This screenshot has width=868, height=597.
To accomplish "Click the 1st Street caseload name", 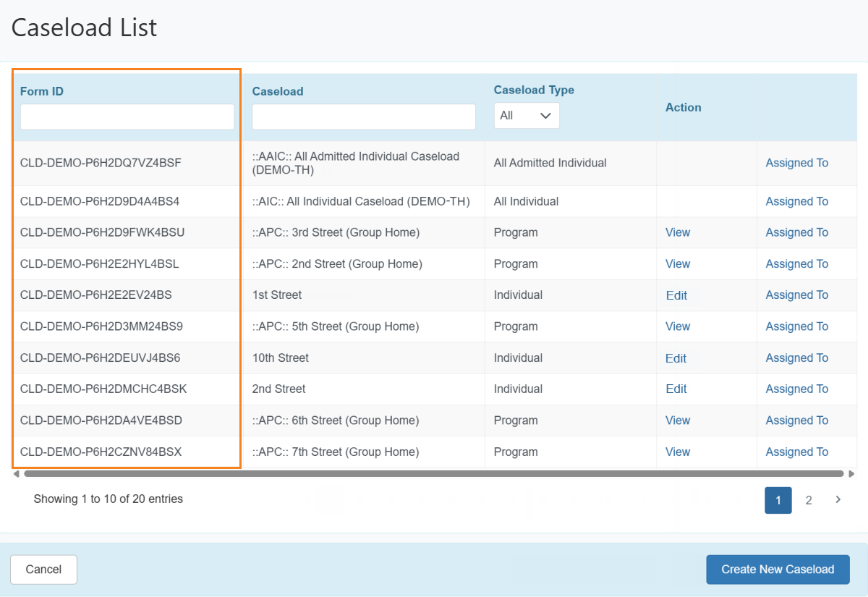I will (277, 295).
